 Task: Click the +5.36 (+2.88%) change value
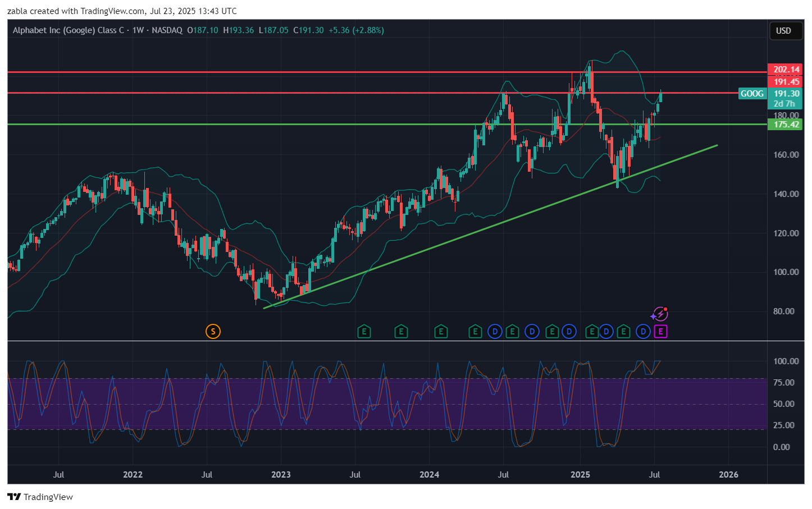(x=357, y=30)
